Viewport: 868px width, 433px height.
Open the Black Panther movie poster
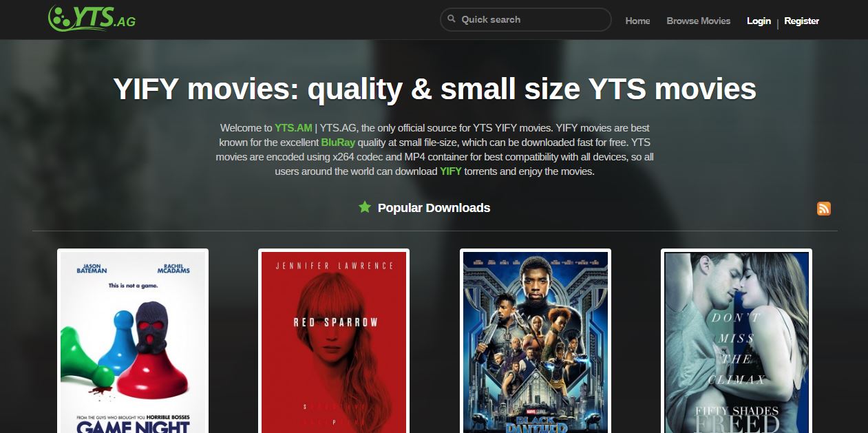click(x=536, y=341)
